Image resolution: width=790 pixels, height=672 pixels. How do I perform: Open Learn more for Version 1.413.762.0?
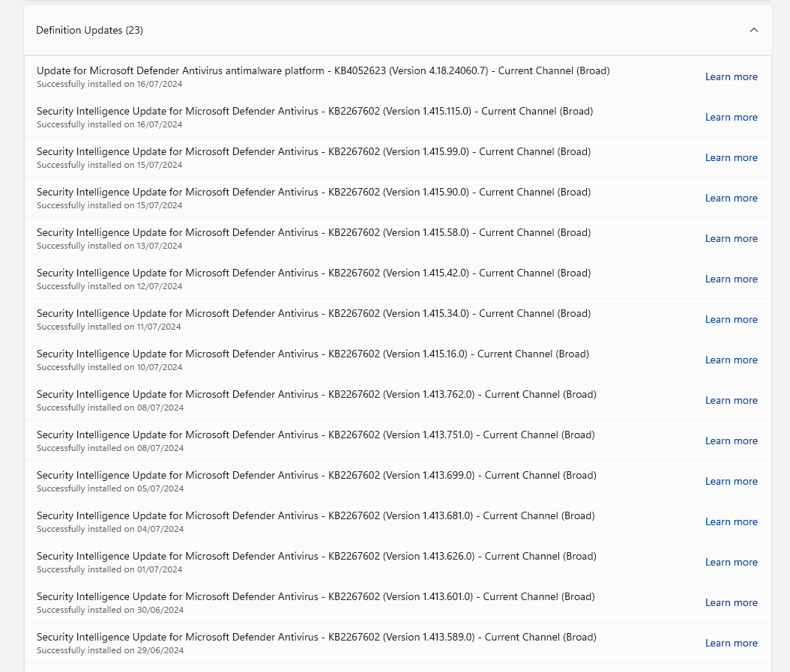(731, 401)
